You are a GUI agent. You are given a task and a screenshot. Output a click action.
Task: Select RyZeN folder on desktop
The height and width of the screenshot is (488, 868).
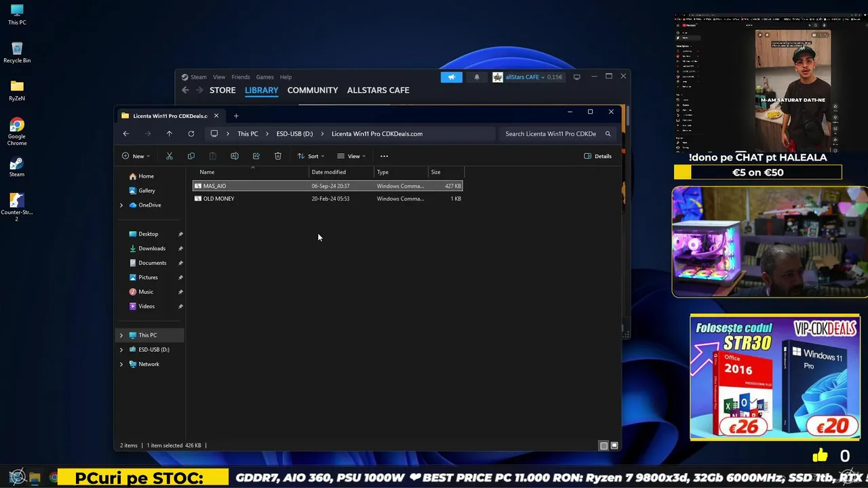[x=17, y=90]
